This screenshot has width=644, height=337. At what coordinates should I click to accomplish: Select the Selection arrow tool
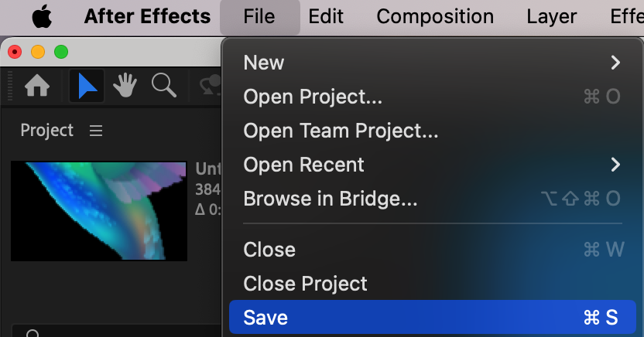point(87,86)
